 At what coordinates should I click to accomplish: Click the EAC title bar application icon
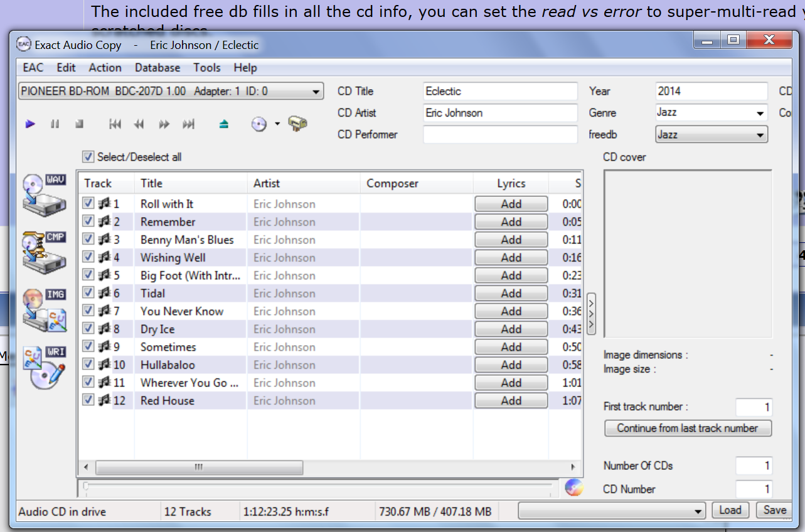[x=24, y=45]
